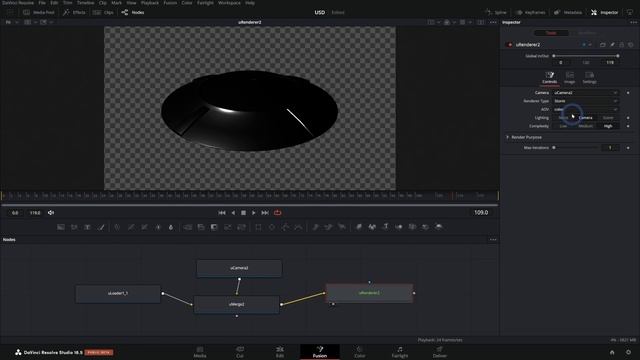Image resolution: width=640 pixels, height=360 pixels.
Task: Open project home icon at bottom right
Action: click(612, 352)
